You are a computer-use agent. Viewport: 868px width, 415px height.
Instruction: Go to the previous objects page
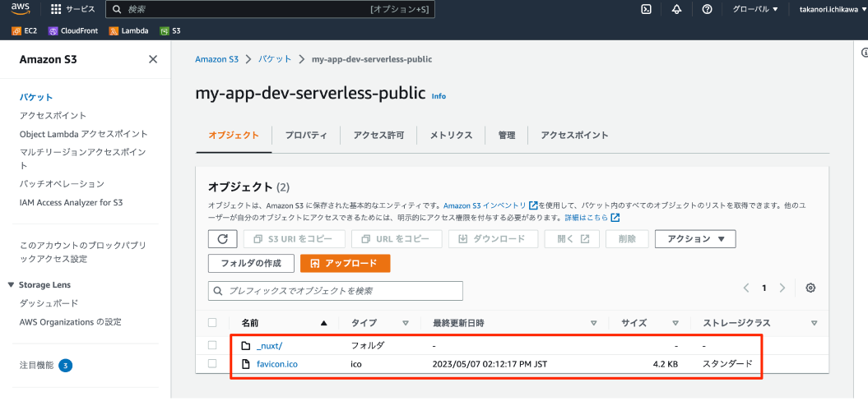tap(746, 288)
